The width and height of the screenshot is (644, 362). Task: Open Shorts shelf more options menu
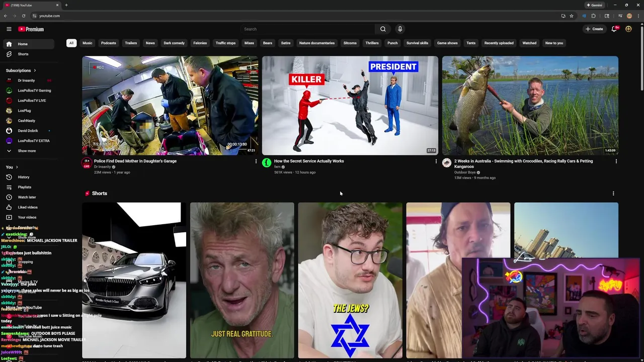click(613, 194)
